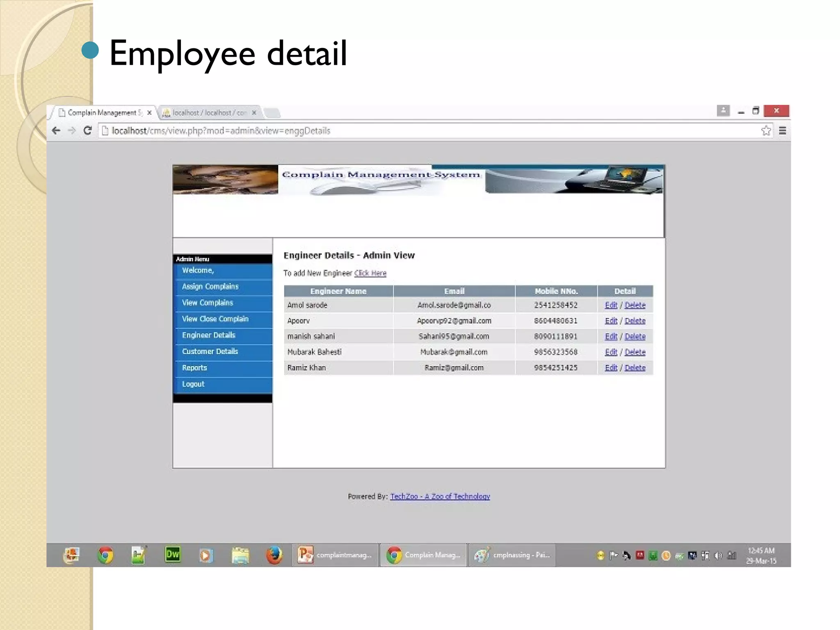Edit Amol sarode's record

[x=611, y=306]
